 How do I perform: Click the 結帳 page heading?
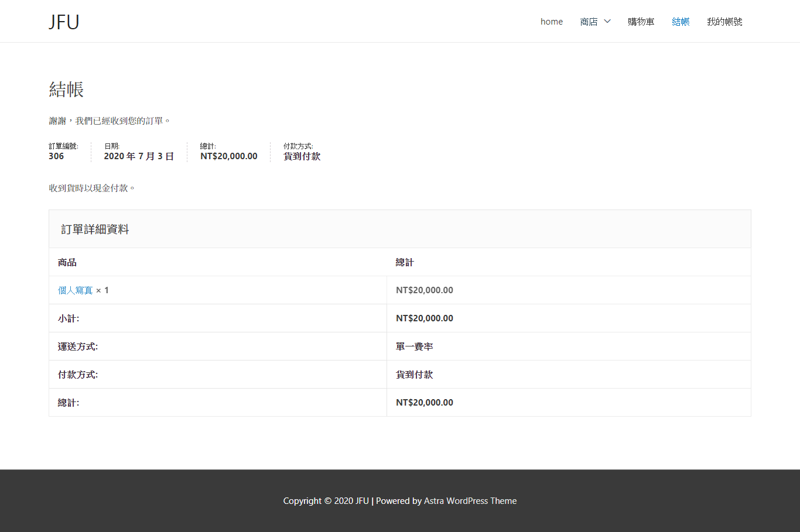[x=66, y=90]
